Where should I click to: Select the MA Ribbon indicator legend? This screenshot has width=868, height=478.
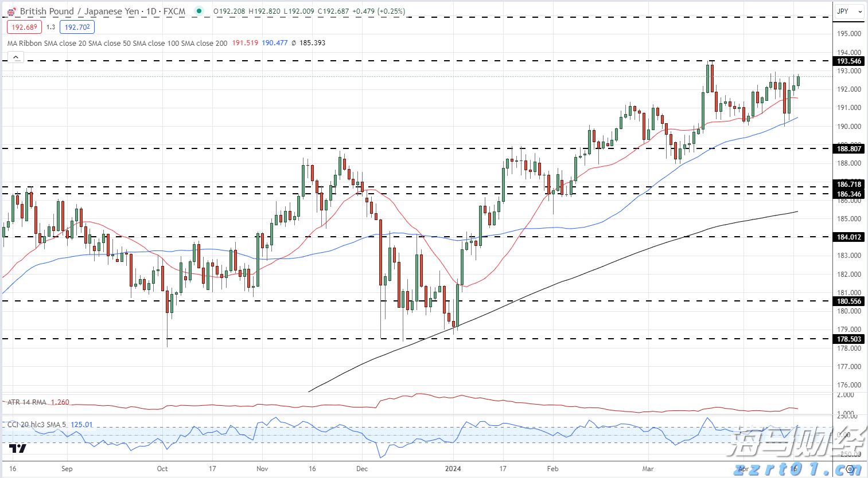click(117, 43)
